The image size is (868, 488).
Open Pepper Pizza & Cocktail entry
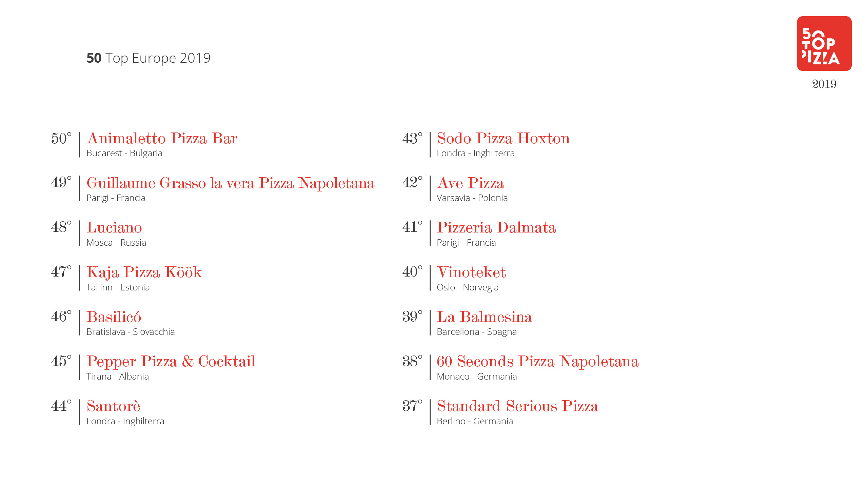171,362
